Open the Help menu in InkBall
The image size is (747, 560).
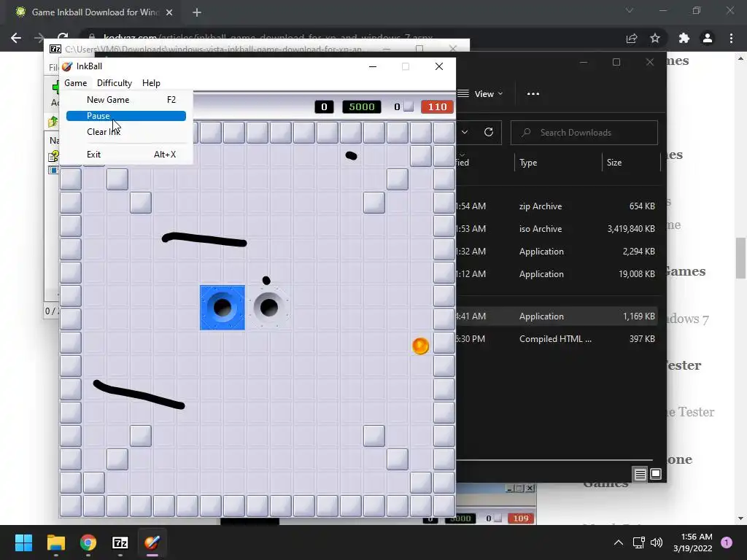coord(151,83)
